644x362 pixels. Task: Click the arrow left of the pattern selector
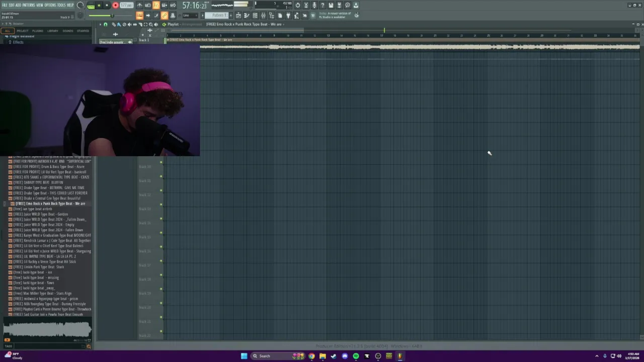202,15
